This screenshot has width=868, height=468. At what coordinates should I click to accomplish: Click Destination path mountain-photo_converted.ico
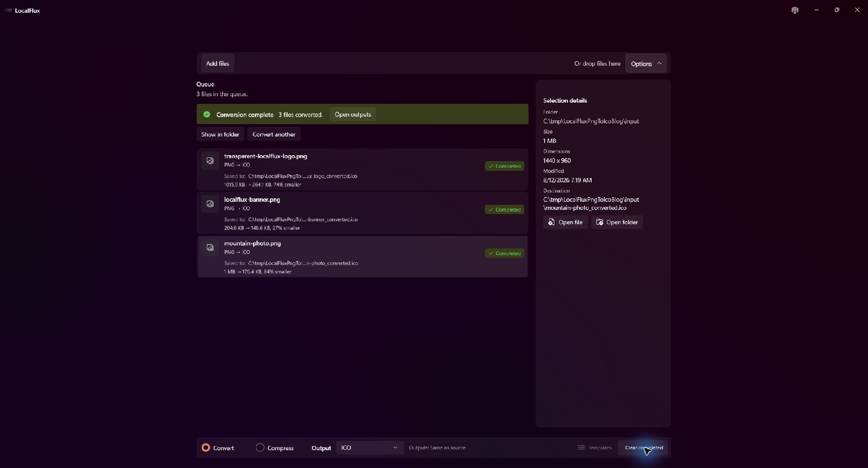(x=591, y=203)
